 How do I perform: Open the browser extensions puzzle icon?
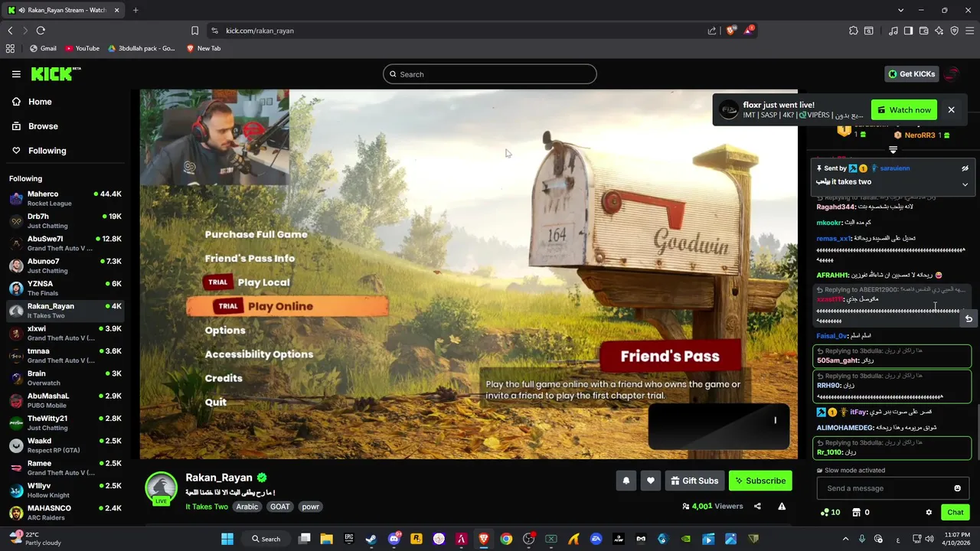point(854,31)
